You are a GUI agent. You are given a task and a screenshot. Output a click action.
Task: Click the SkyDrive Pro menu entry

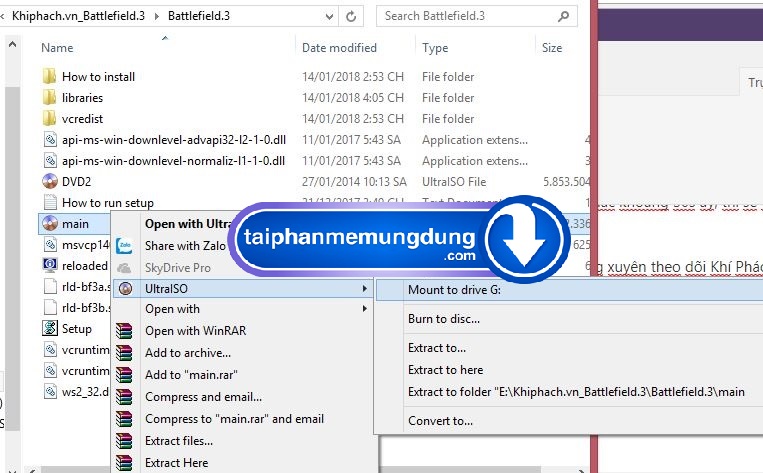[x=178, y=268]
